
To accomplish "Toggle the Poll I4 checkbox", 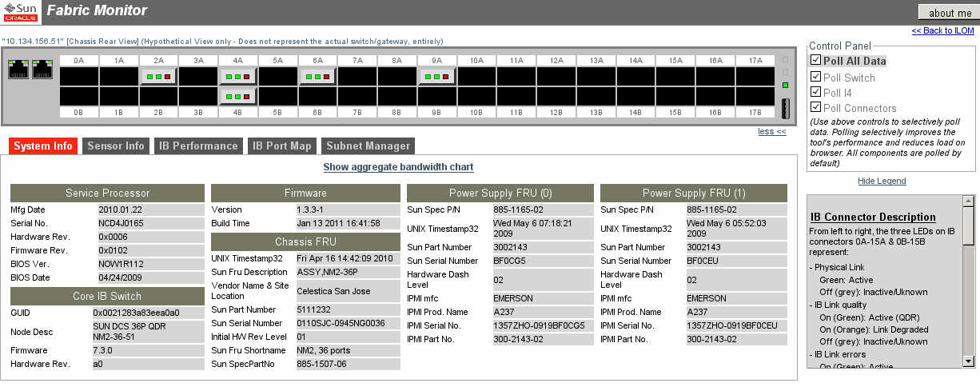I will (816, 92).
